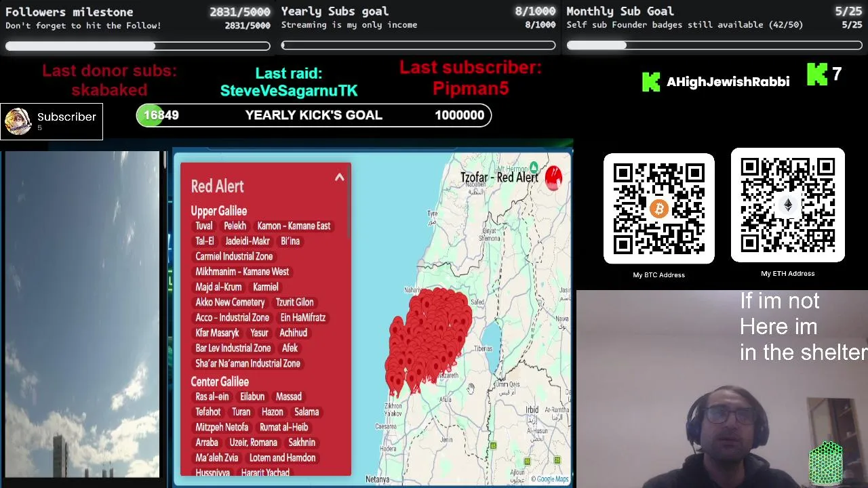868x488 pixels.
Task: Select Kamon - Kamane East location
Action: (x=294, y=226)
